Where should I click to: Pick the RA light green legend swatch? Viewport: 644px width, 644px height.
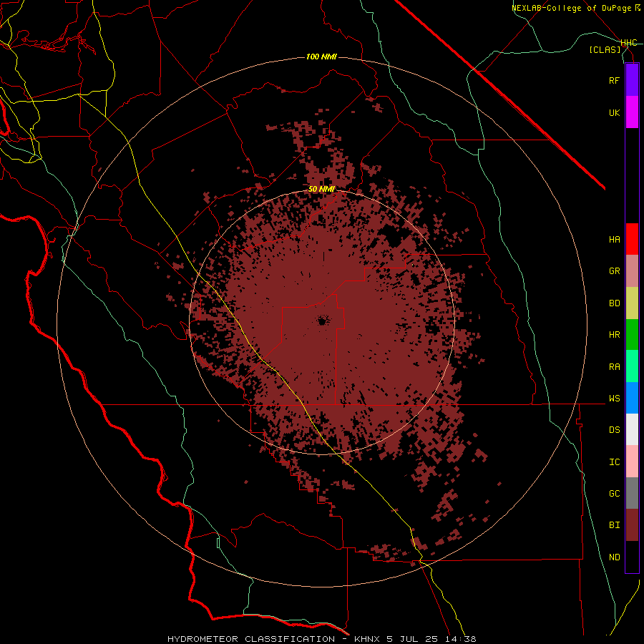click(x=632, y=366)
